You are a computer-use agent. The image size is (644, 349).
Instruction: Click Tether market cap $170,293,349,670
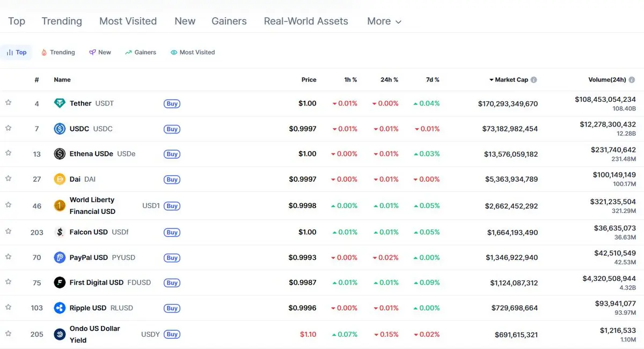pyautogui.click(x=508, y=103)
